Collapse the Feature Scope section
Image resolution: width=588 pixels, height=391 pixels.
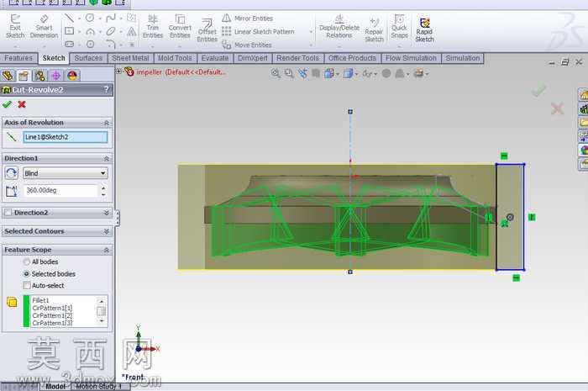coord(107,250)
